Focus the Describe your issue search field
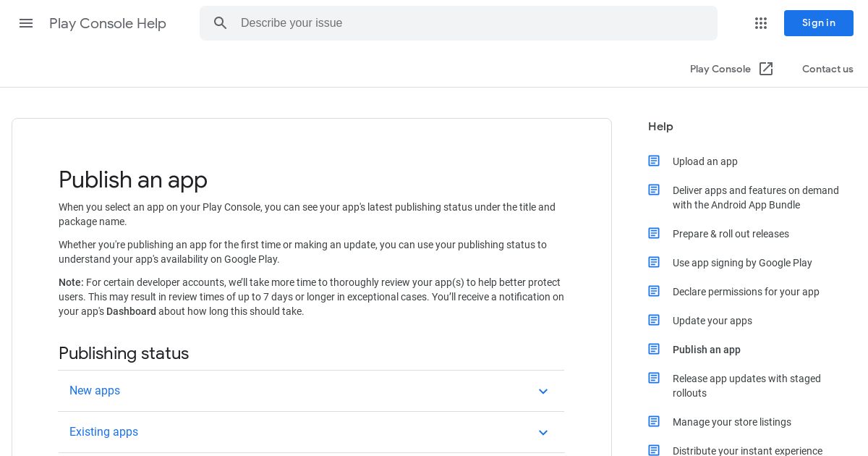 click(459, 23)
